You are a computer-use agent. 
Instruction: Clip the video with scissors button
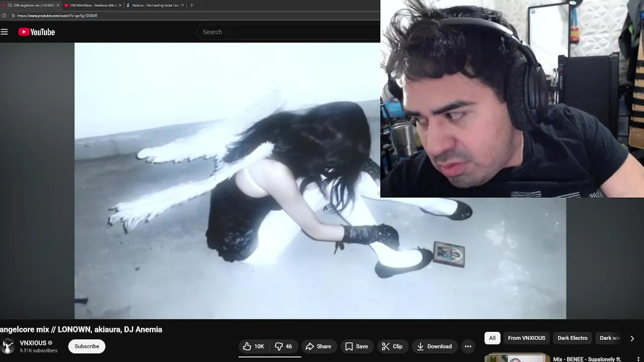click(x=392, y=346)
